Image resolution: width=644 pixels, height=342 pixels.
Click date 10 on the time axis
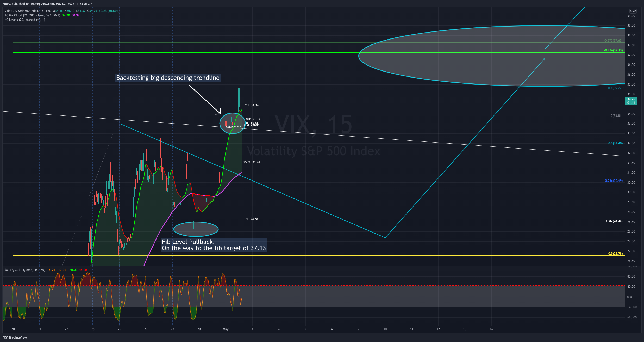(x=385, y=329)
